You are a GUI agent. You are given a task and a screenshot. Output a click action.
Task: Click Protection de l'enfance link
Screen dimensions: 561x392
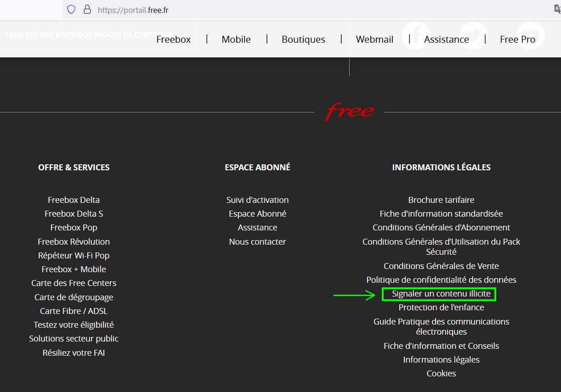(441, 308)
